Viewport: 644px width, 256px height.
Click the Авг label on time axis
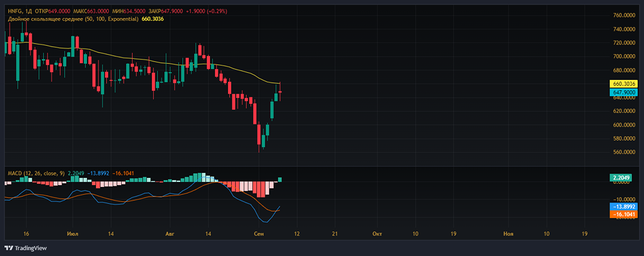[169, 233]
